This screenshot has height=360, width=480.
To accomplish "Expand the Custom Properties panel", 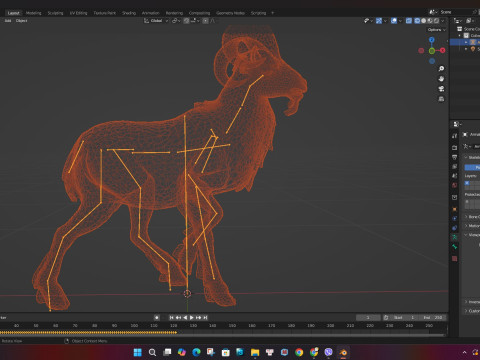I will [466, 311].
